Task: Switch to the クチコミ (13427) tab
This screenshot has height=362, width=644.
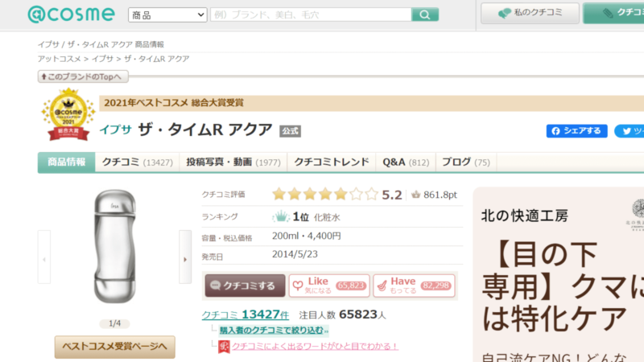Action: click(137, 162)
